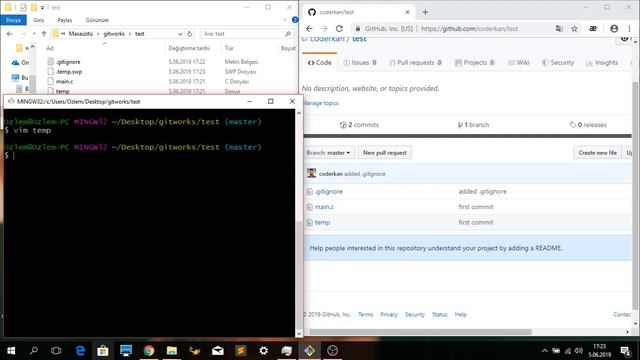Click Manage topics link
The height and width of the screenshot is (360, 640).
321,103
